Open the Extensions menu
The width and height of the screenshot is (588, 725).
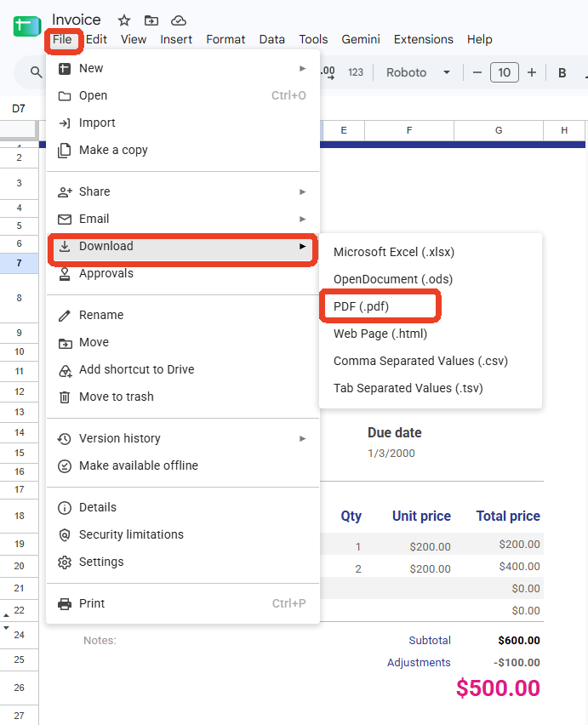424,40
